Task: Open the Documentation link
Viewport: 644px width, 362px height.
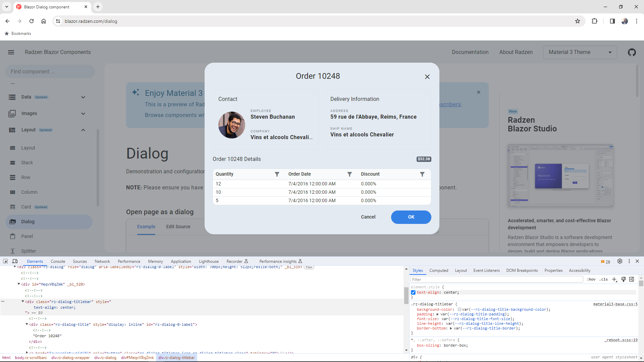Action: tap(470, 52)
